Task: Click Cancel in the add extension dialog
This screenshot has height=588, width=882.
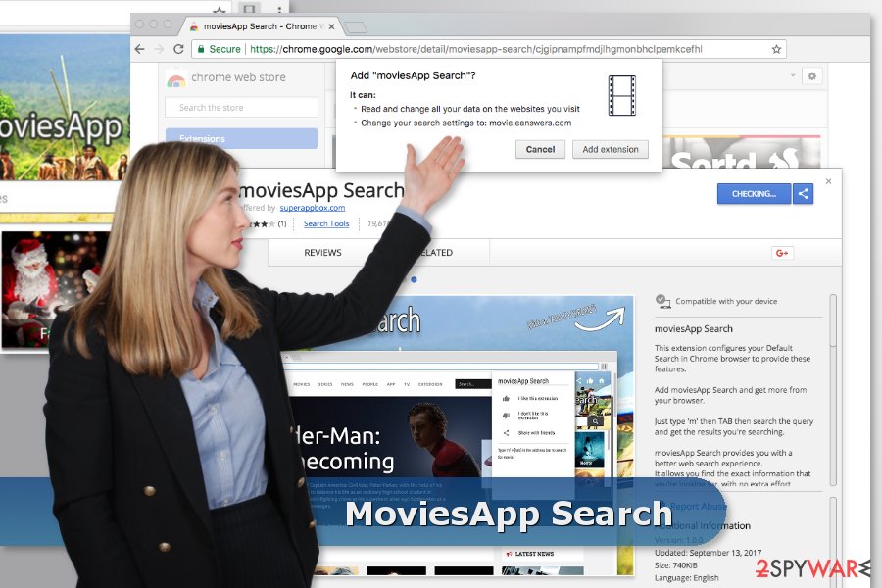Action: [x=540, y=149]
